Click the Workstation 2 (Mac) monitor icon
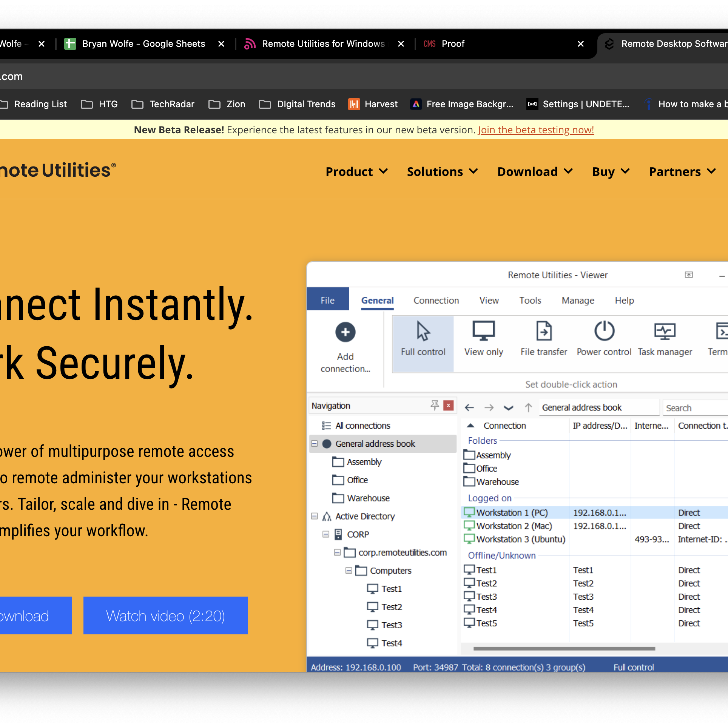This screenshot has height=728, width=728. tap(469, 526)
